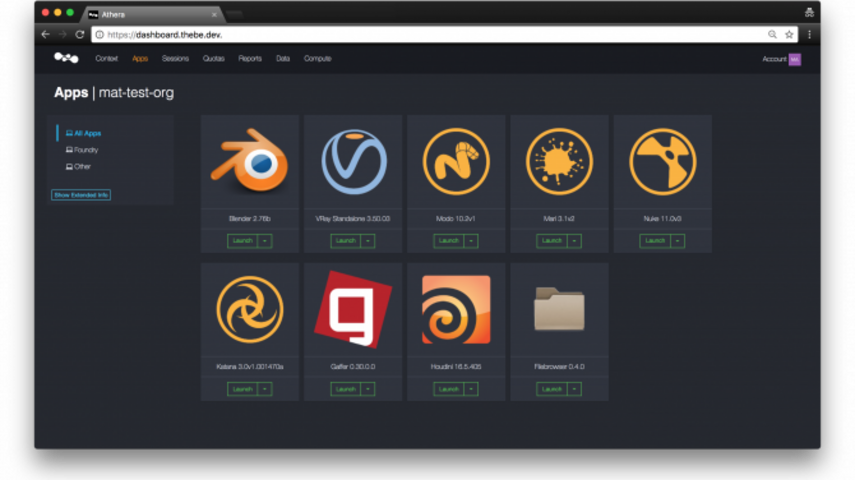855x480 pixels.
Task: Open Katana launch options dropdown arrow
Action: (x=265, y=389)
